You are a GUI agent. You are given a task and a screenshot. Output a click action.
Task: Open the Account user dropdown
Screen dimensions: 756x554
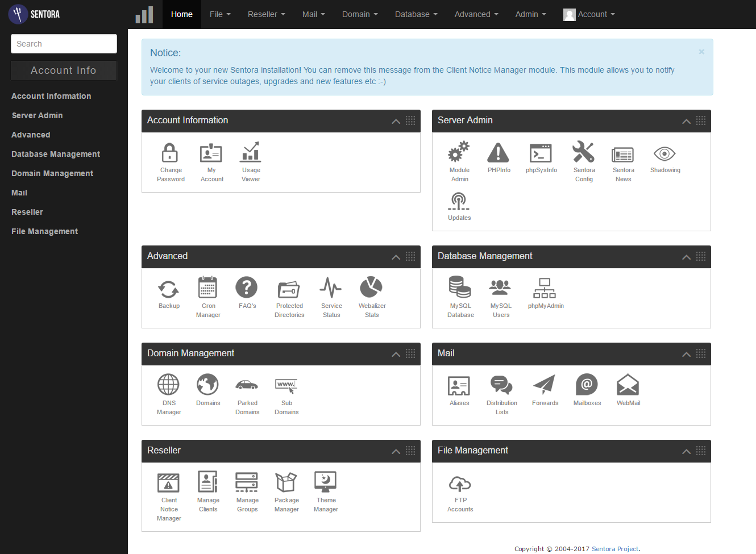point(589,14)
